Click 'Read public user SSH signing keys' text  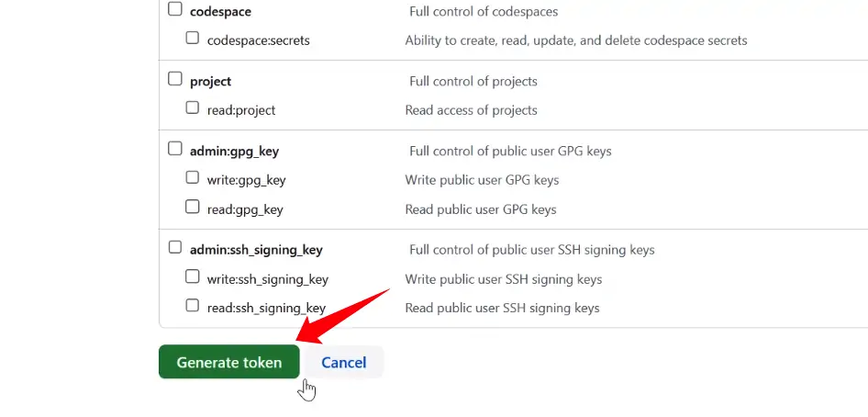click(x=502, y=308)
